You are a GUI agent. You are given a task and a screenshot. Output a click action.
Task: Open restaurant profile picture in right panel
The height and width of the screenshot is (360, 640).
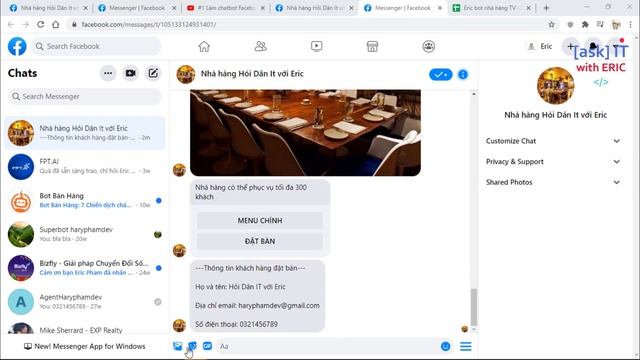click(x=556, y=86)
